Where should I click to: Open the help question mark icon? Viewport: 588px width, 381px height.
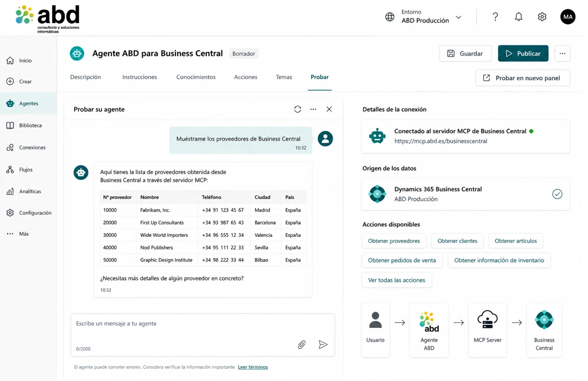click(495, 17)
